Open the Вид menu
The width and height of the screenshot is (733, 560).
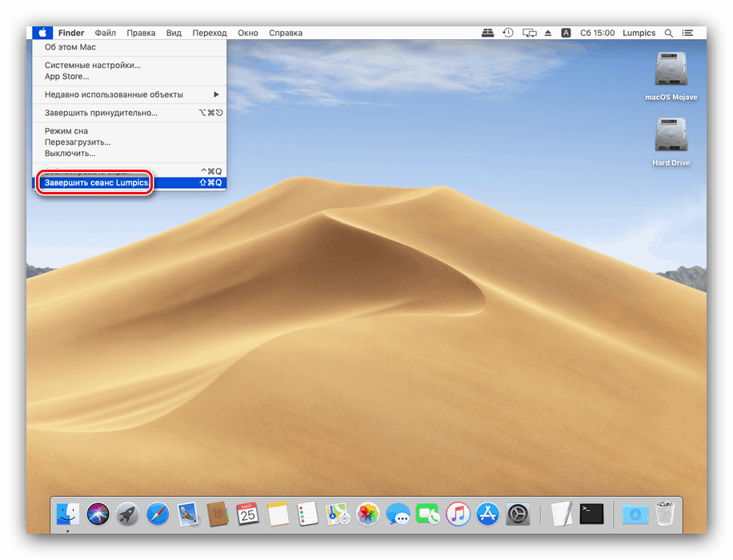tap(174, 33)
